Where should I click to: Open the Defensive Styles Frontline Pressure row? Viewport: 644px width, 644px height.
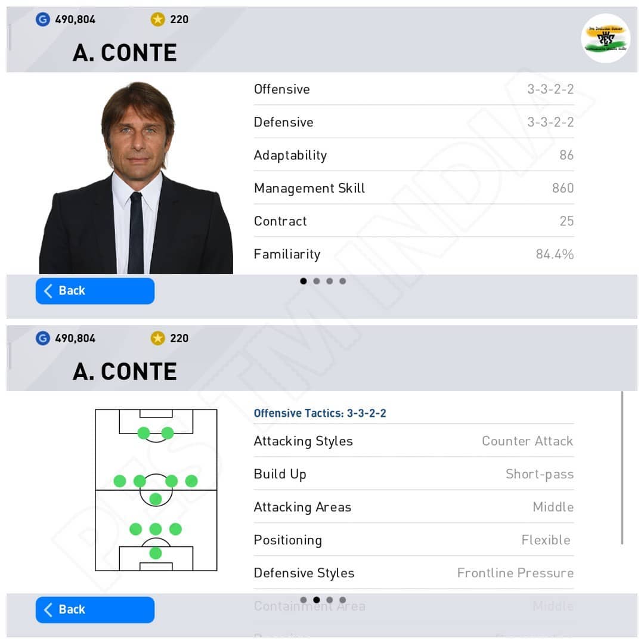click(414, 572)
